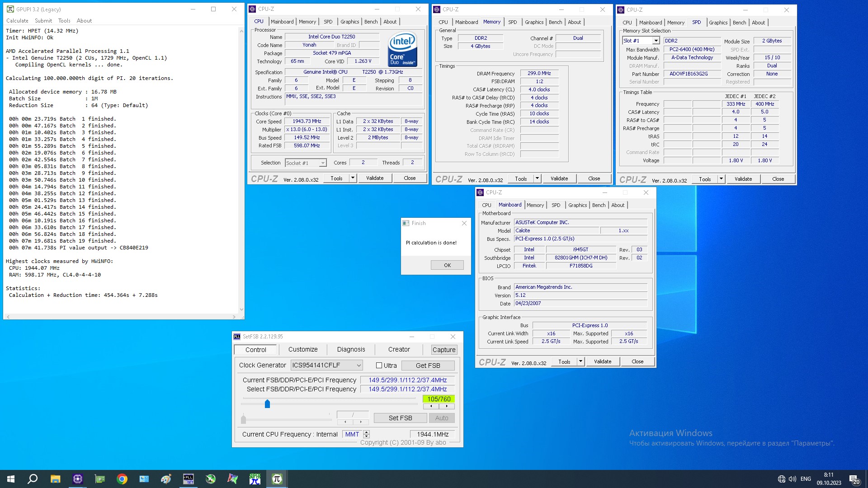
Task: Open the Windows Start menu
Action: pyautogui.click(x=11, y=479)
